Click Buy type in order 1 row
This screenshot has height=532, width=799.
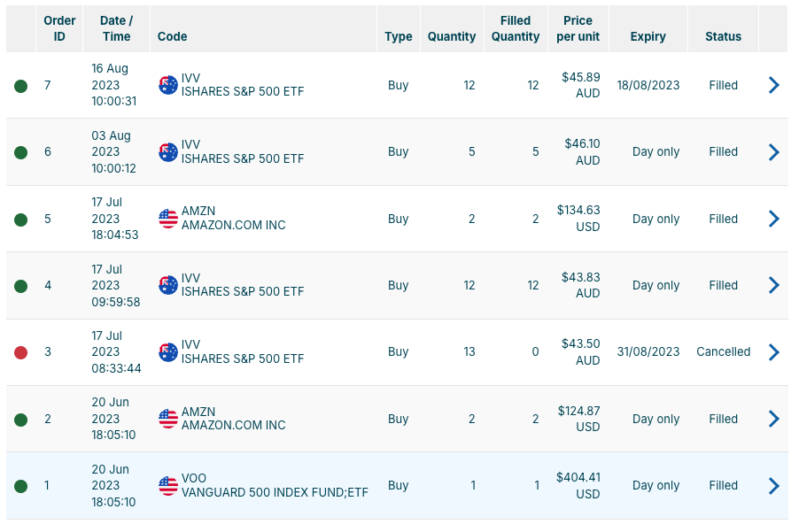398,485
